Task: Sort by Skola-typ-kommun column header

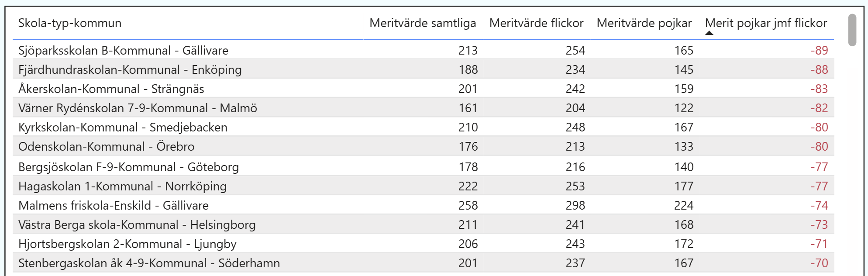Action: (70, 23)
